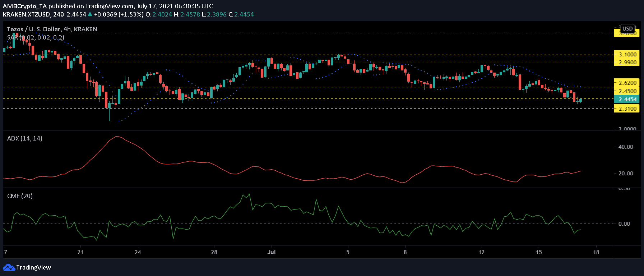Select the 2.6200 price level label
This screenshot has height=276, width=644.
point(626,83)
